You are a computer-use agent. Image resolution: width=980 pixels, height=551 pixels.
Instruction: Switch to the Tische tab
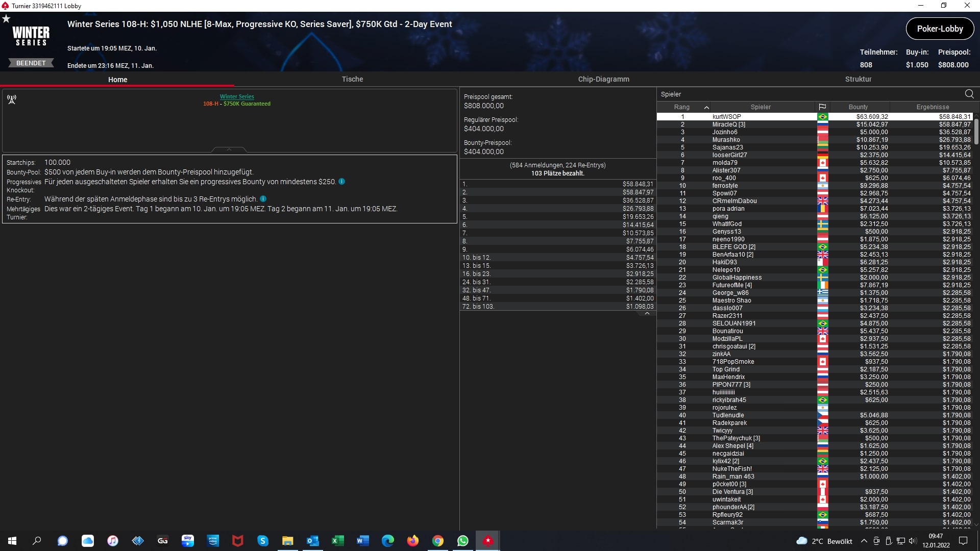pos(352,79)
